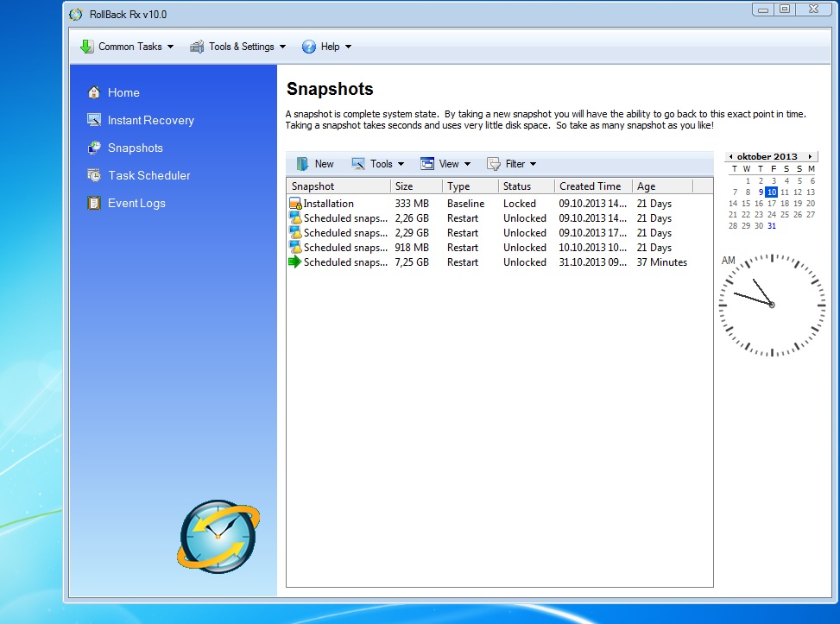Click the Event Logs notebook icon

click(x=94, y=203)
